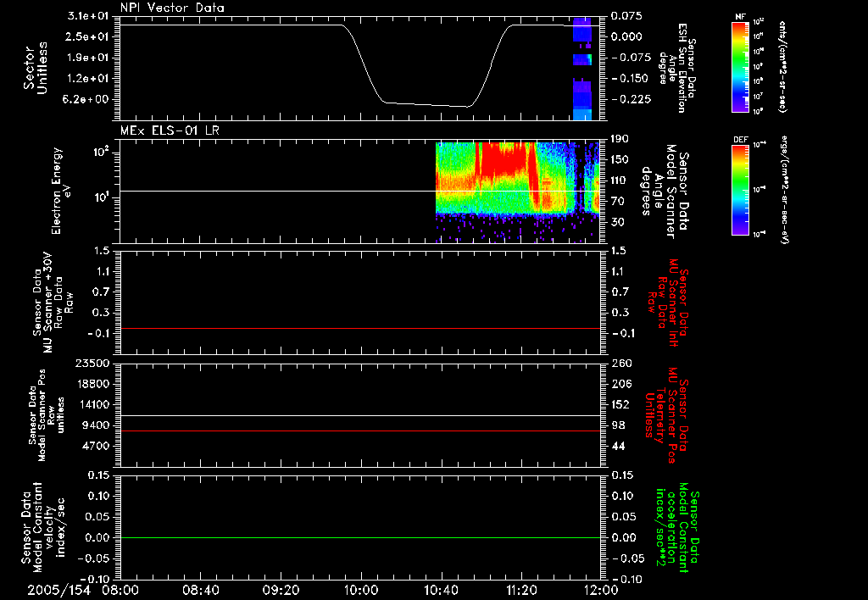
Task: Click the 9400 scanner position tick value
Action: [97, 425]
